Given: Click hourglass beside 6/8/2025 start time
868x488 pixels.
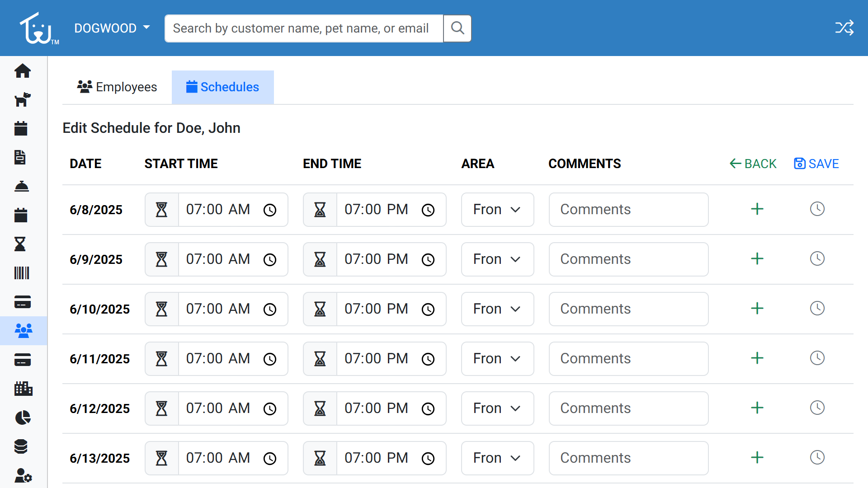Looking at the screenshot, I should click(x=162, y=210).
